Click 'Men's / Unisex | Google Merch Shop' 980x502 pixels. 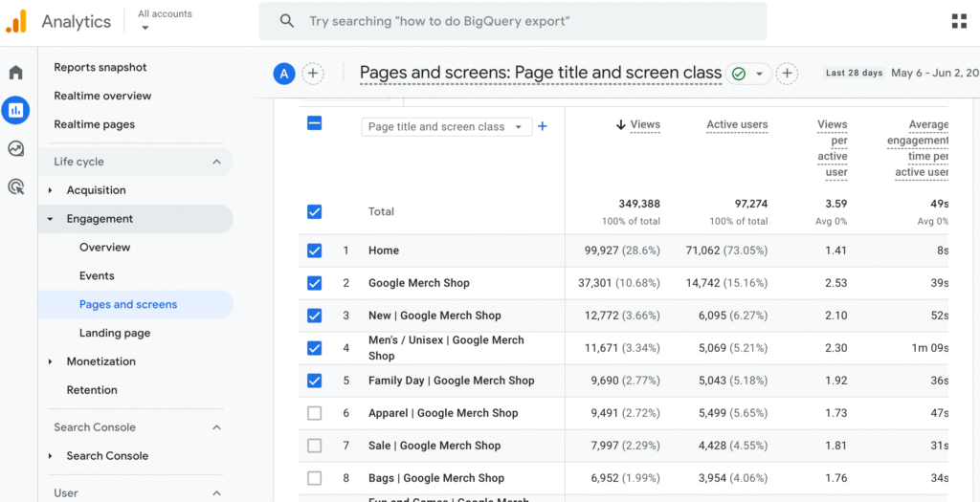pyautogui.click(x=446, y=348)
